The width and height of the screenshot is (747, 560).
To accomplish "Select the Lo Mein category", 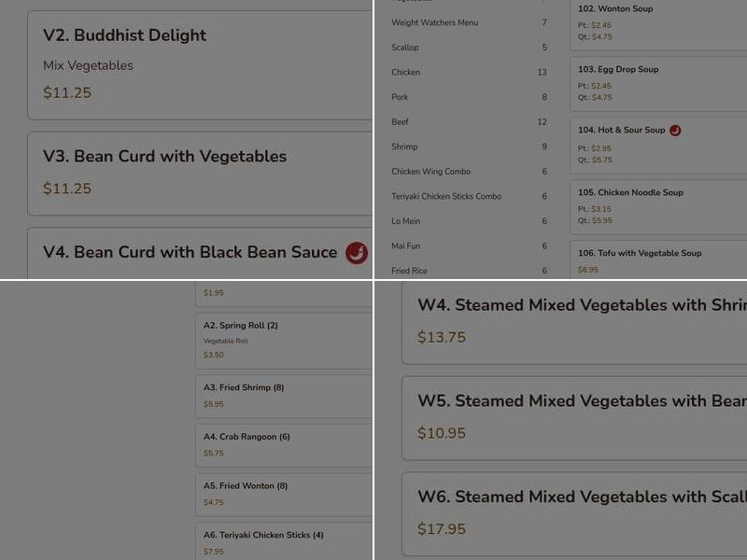I will pyautogui.click(x=405, y=221).
